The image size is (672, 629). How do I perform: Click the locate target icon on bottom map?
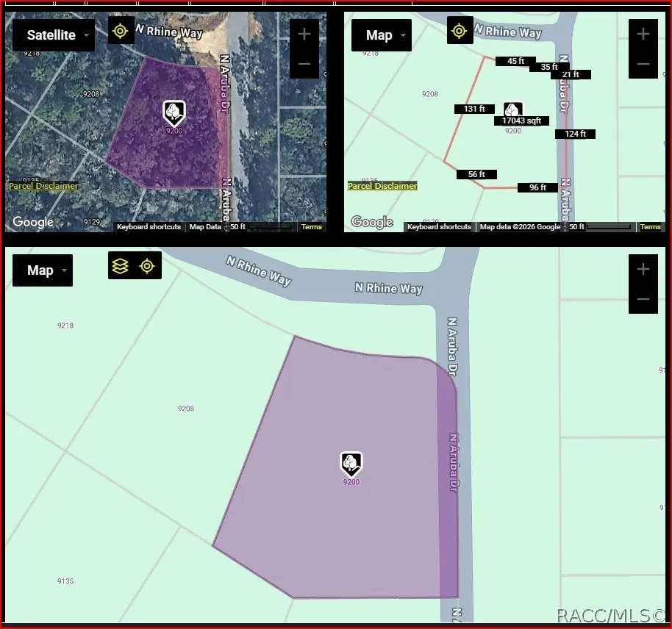click(147, 266)
